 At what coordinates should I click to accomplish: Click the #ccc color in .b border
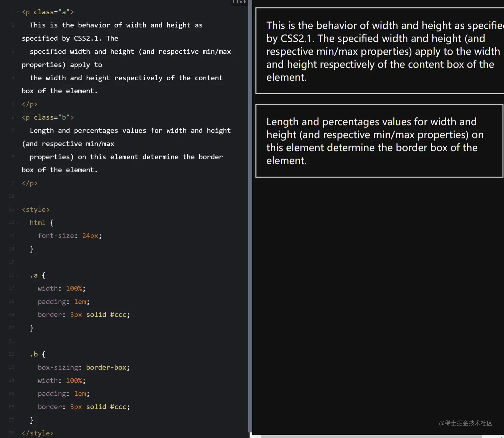(x=118, y=407)
